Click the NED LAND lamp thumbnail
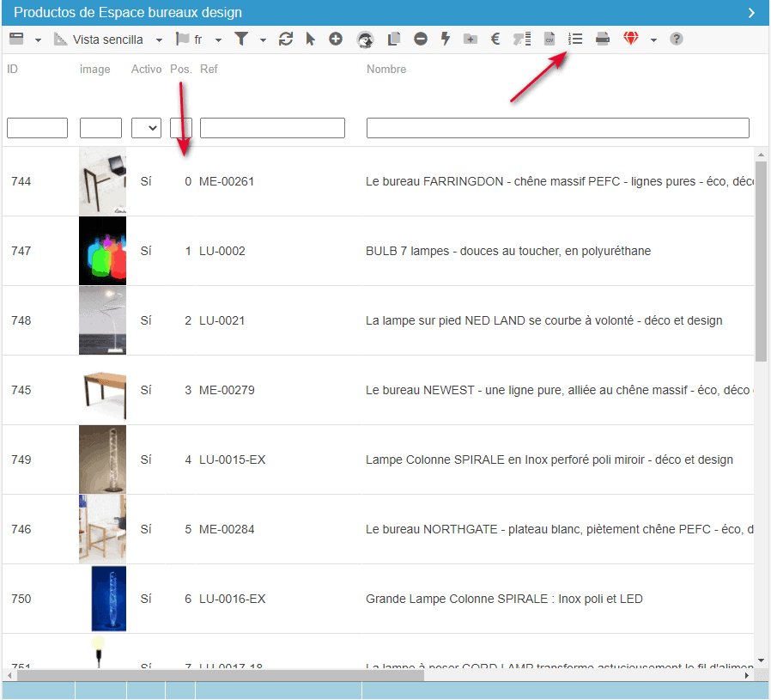The width and height of the screenshot is (771, 700). pyautogui.click(x=102, y=320)
